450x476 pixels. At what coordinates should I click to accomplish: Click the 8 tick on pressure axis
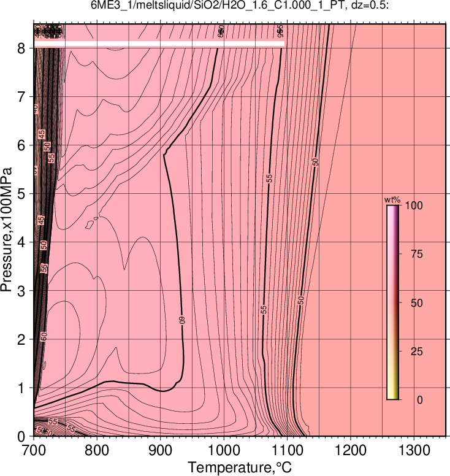coord(21,48)
